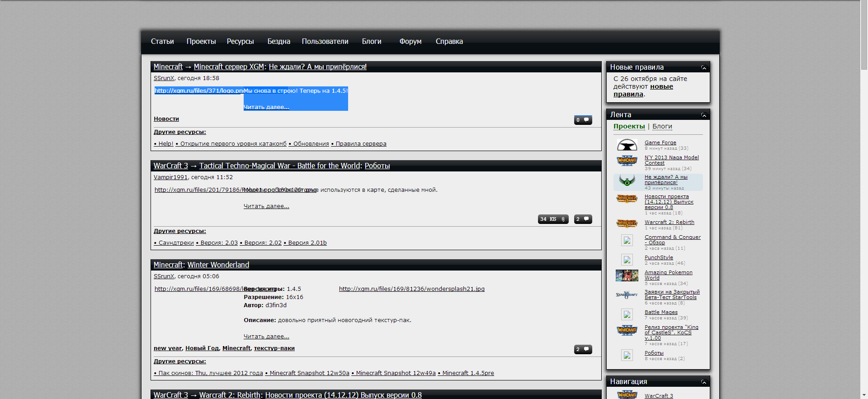The height and width of the screenshot is (399, 868).
Task: Click the Warcraft icon beside the Warcraft 2: Rebirth feed entry
Action: point(627,223)
